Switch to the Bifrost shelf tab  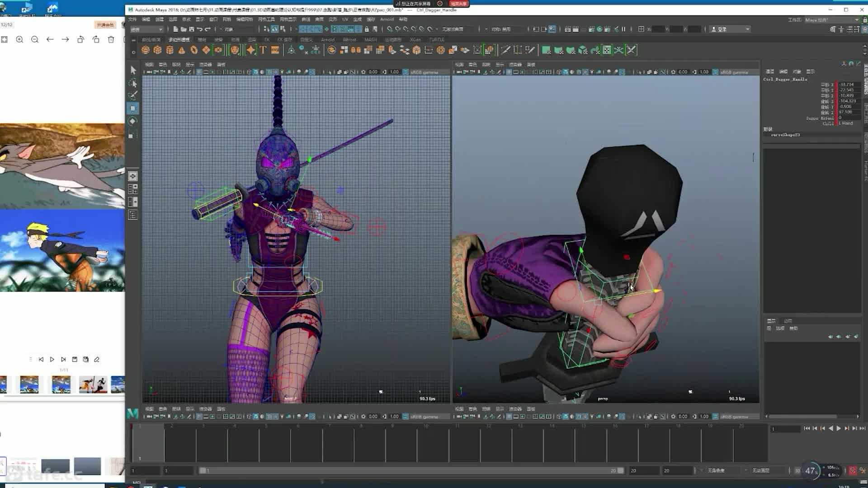point(349,40)
